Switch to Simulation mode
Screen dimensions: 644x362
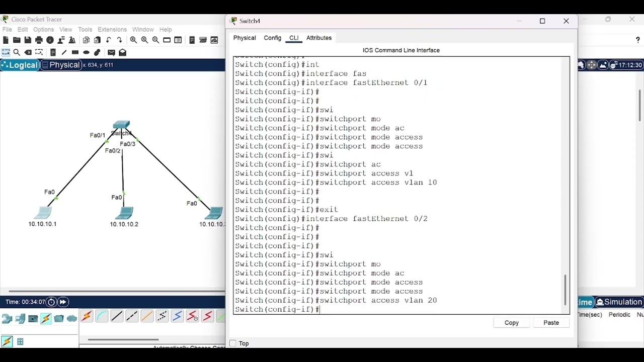619,302
